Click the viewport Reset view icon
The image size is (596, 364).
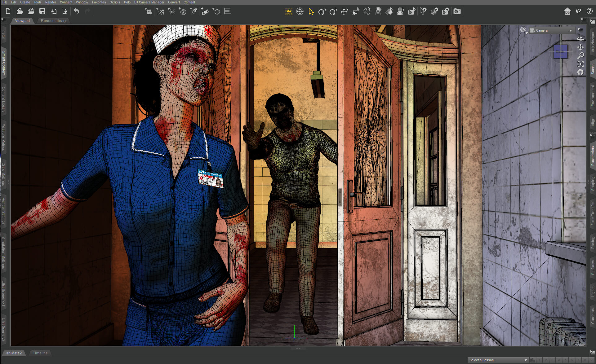580,72
